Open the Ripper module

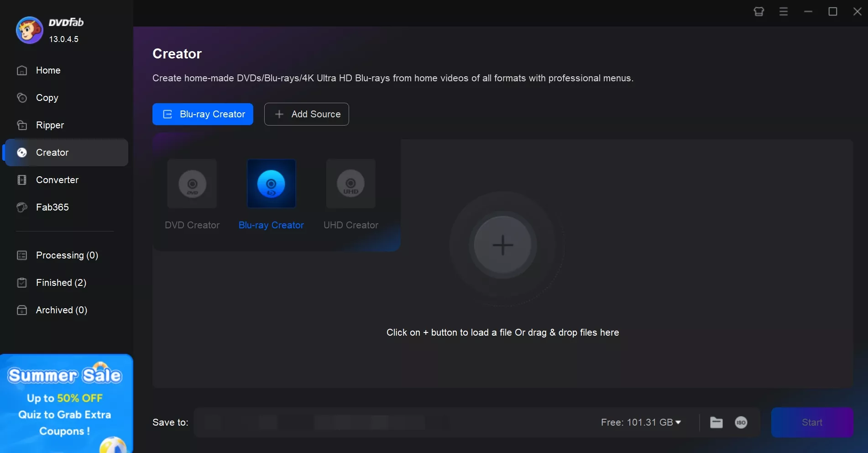49,125
